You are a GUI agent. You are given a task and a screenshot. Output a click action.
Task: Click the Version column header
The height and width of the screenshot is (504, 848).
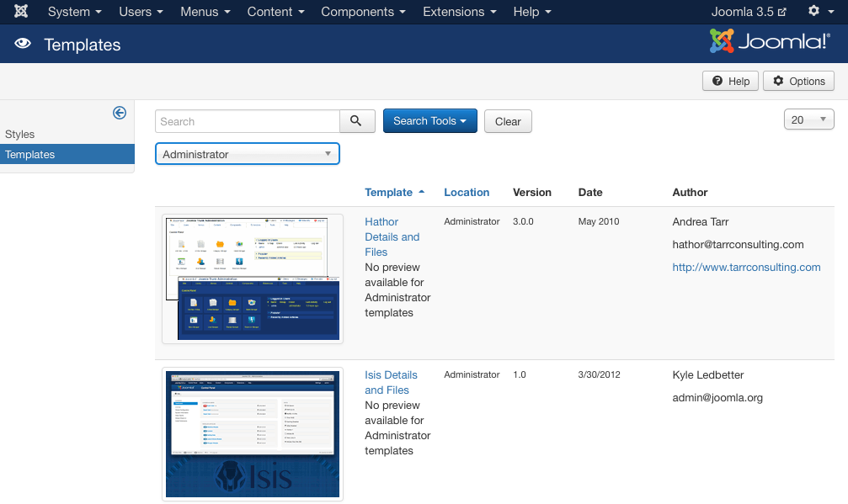(532, 193)
